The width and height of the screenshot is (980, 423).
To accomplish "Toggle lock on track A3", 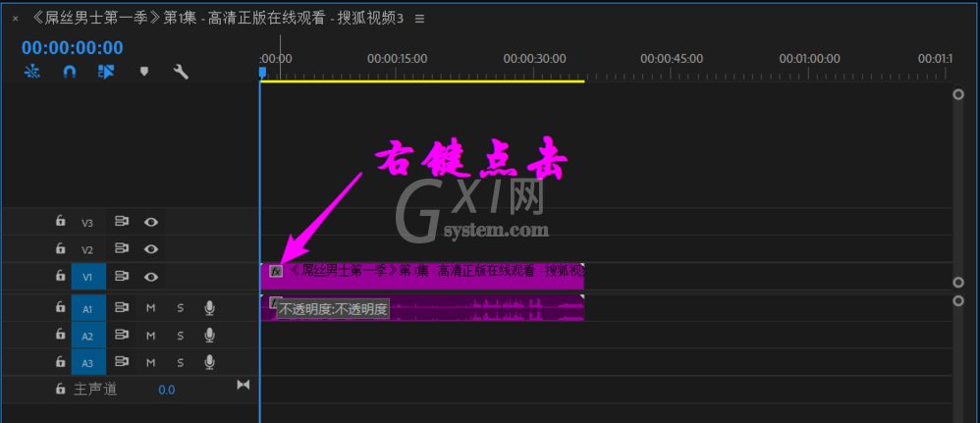I will (60, 362).
